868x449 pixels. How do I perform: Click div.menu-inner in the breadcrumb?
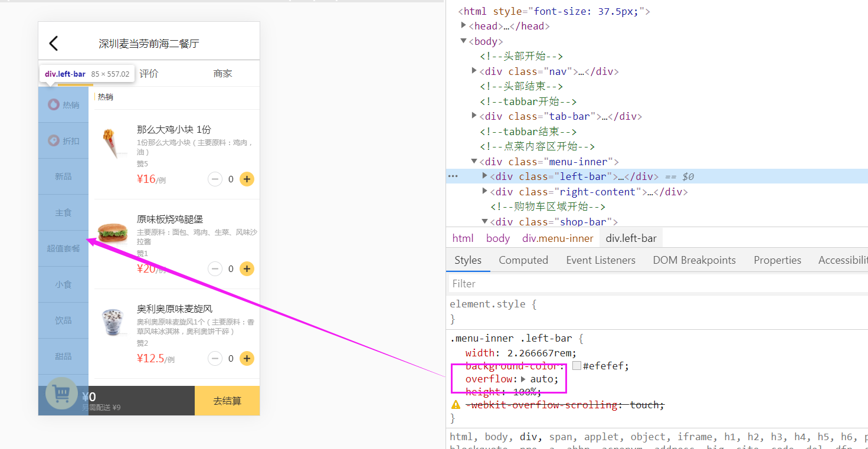click(558, 238)
